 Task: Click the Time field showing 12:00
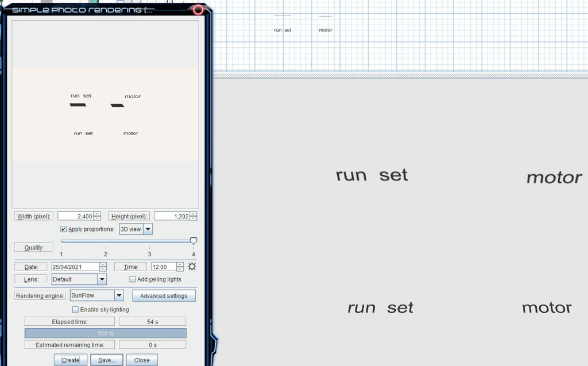click(x=164, y=267)
